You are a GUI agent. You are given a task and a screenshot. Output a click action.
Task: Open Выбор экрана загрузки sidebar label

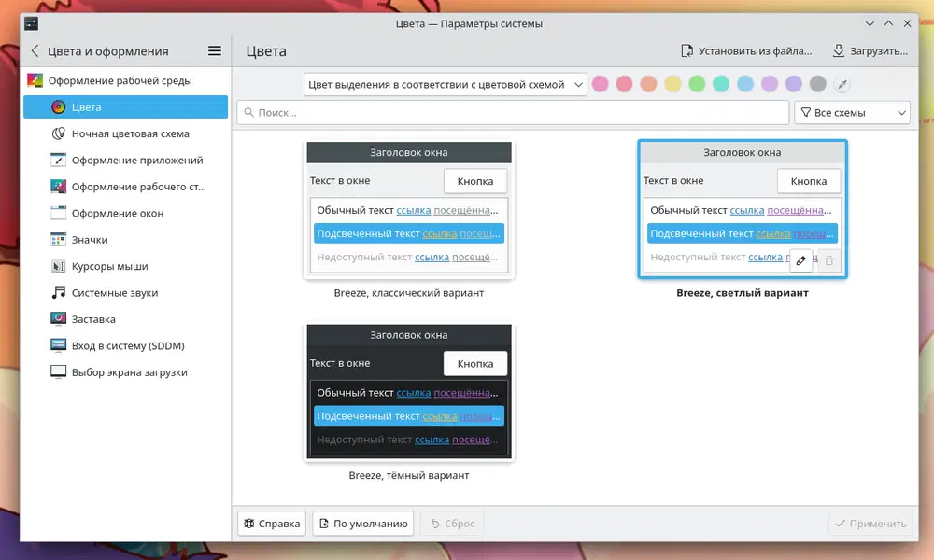click(129, 372)
